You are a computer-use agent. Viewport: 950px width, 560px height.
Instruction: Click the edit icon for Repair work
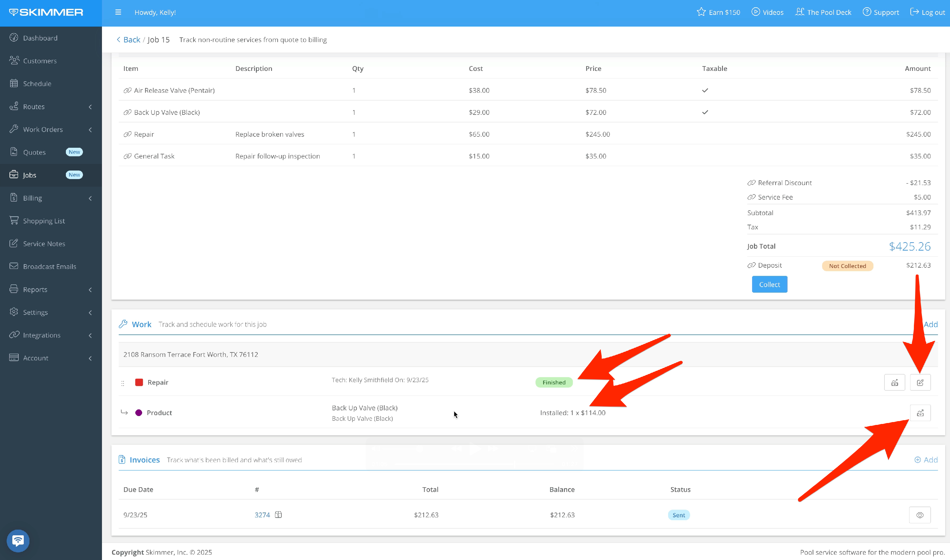920,382
